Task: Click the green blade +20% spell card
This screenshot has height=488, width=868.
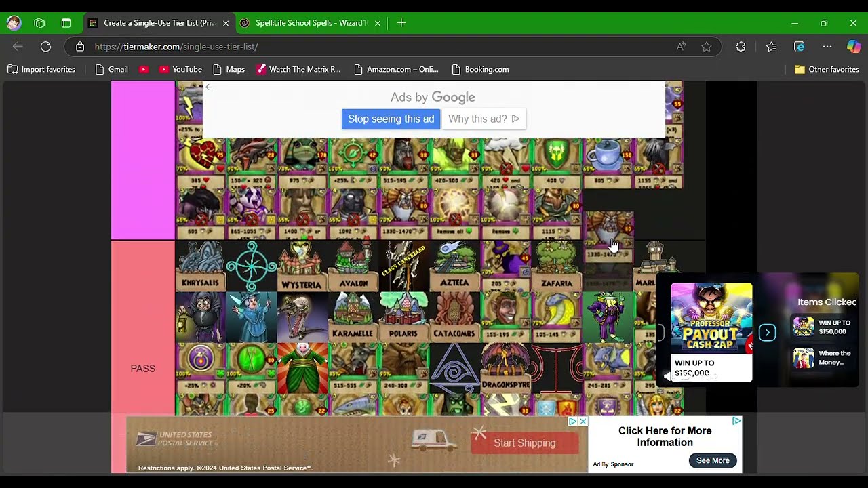Action: coord(252,367)
